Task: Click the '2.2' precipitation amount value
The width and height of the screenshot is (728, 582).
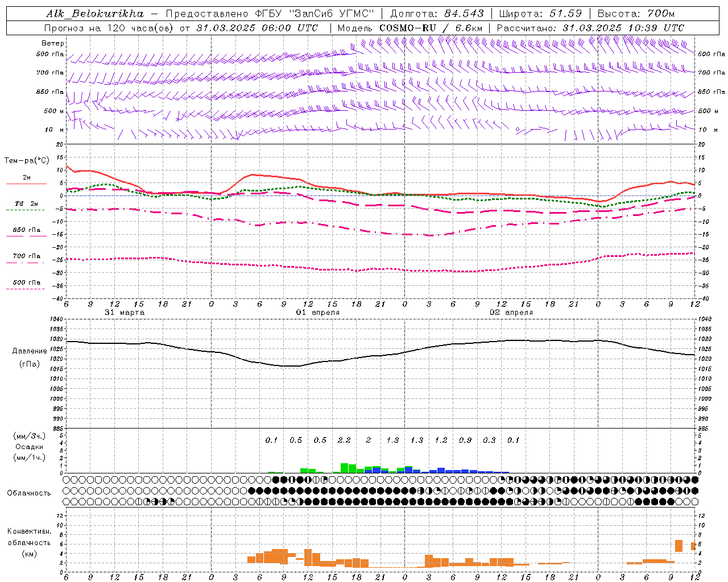Action: [344, 440]
